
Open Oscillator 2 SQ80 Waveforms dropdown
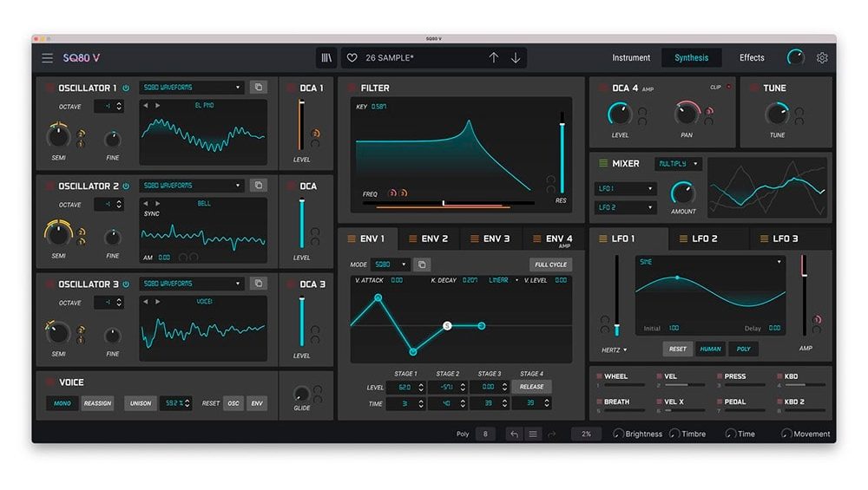coord(192,186)
